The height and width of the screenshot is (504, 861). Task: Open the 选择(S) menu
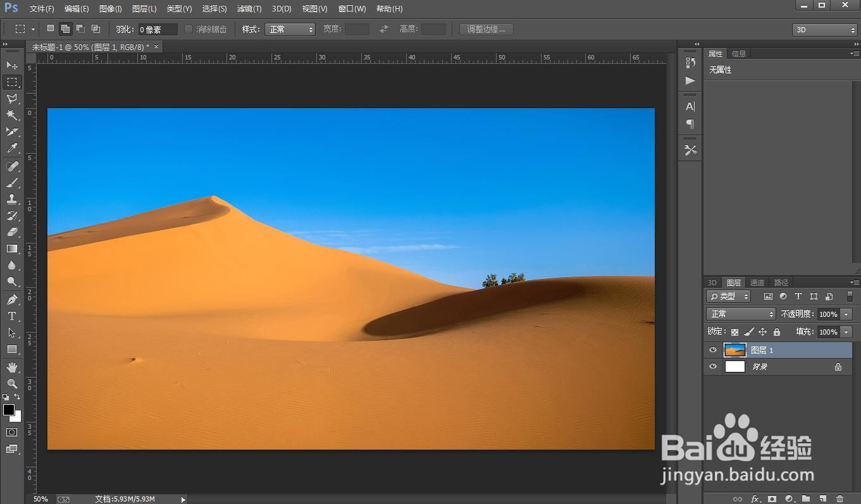tap(214, 9)
